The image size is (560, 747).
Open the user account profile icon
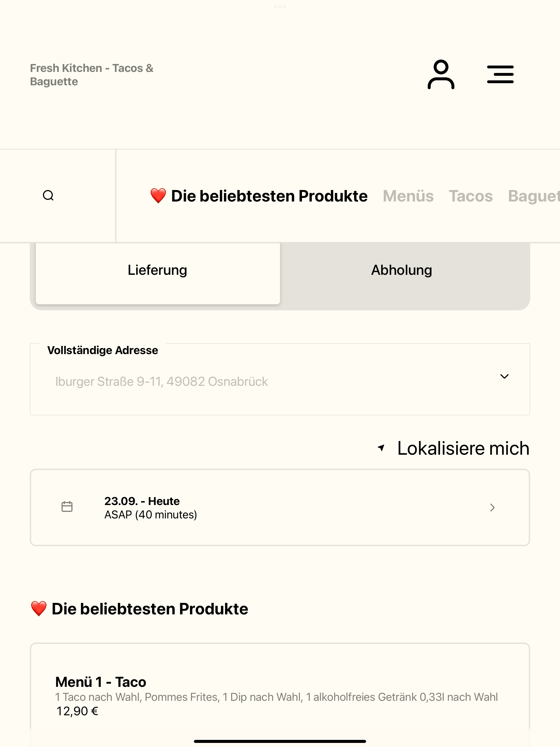coord(441,74)
